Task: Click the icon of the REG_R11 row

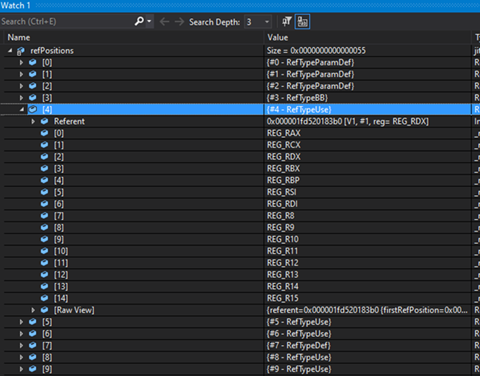Action: [44, 251]
